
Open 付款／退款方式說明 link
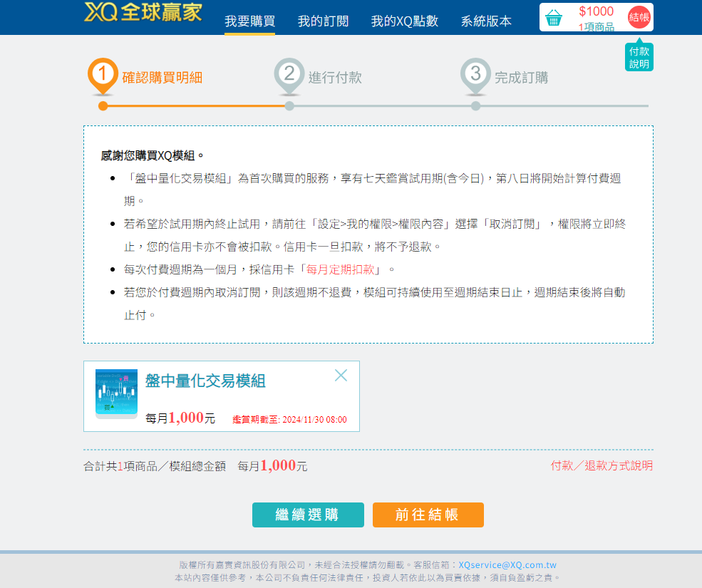click(602, 465)
